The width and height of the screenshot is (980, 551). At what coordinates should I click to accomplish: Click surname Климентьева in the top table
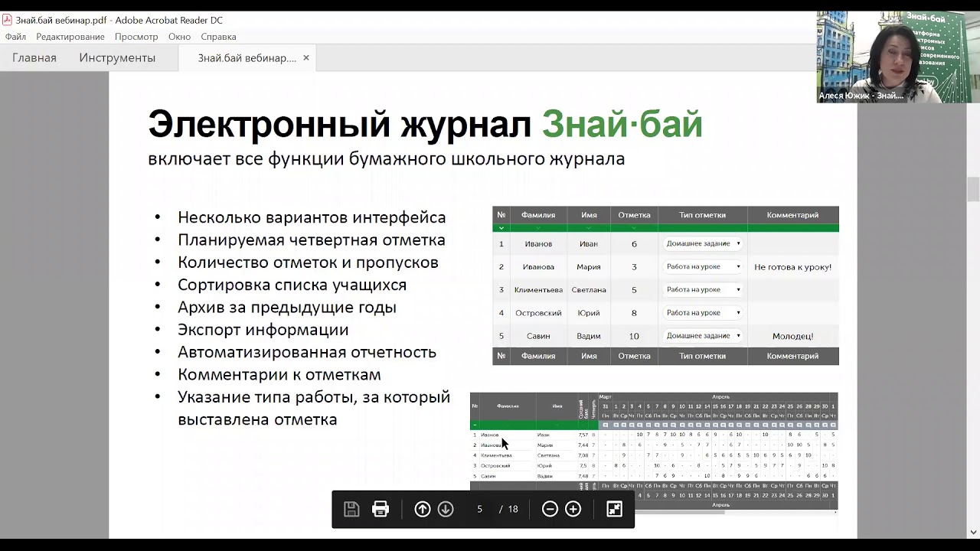(538, 290)
